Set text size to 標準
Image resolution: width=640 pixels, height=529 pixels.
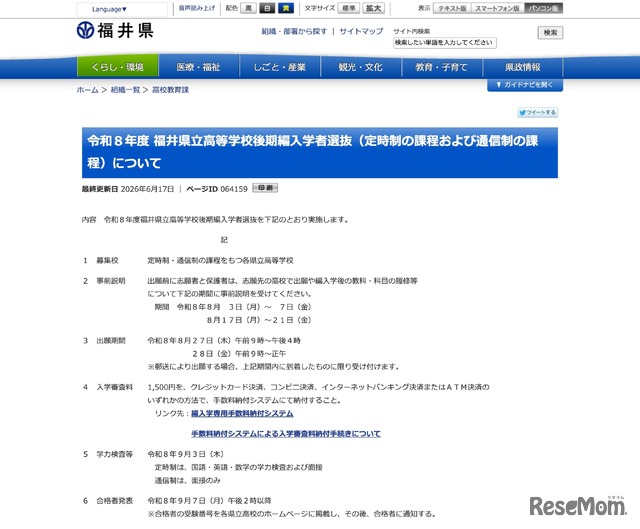click(x=349, y=8)
